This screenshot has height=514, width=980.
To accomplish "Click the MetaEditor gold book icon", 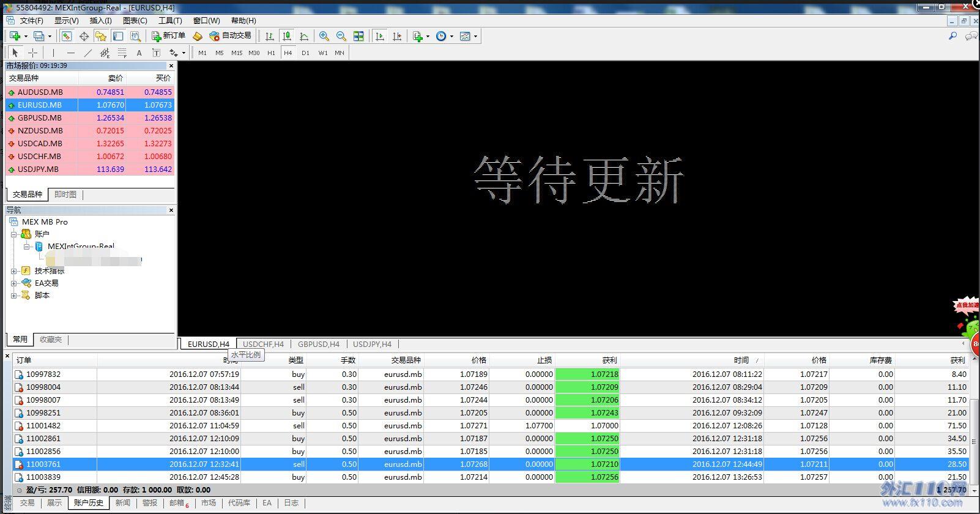I will click(x=197, y=36).
